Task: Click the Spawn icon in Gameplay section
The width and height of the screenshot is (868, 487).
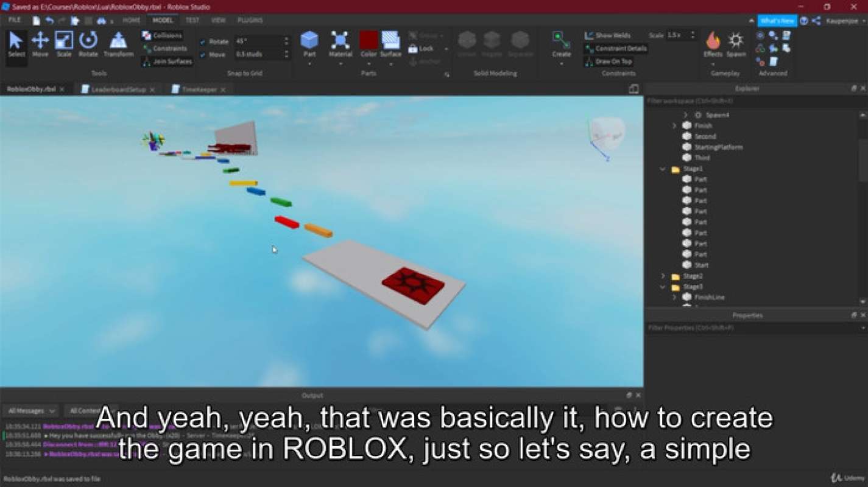Action: click(735, 43)
